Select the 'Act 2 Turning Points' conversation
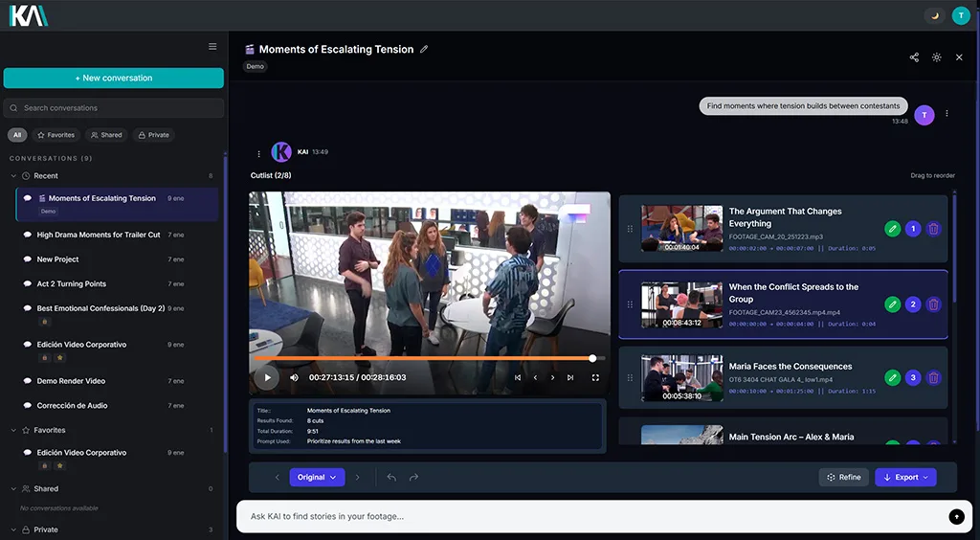The height and width of the screenshot is (540, 980). 71,284
